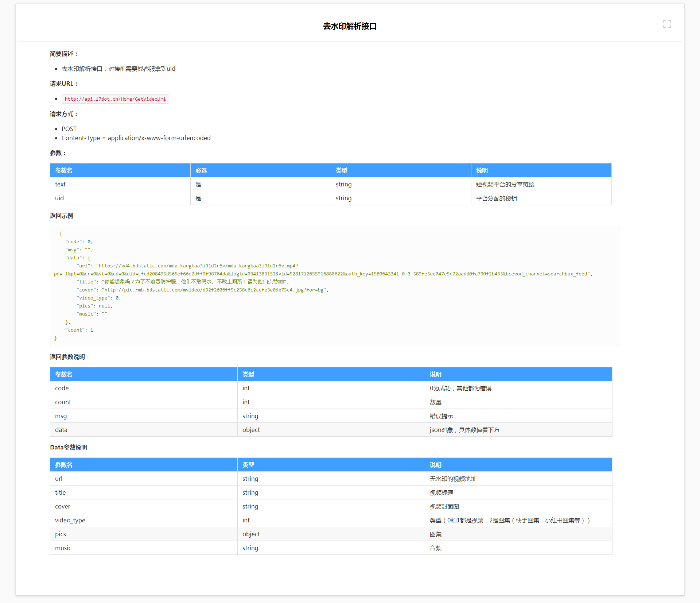Click the "music" JSON line

point(92,314)
